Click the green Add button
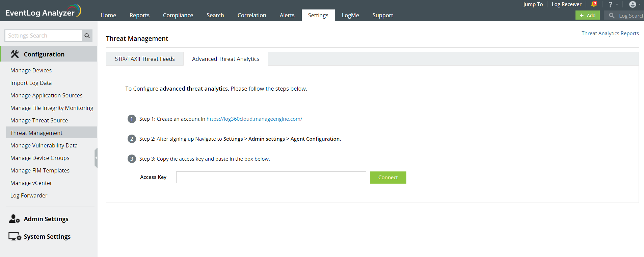The width and height of the screenshot is (644, 257). (587, 16)
